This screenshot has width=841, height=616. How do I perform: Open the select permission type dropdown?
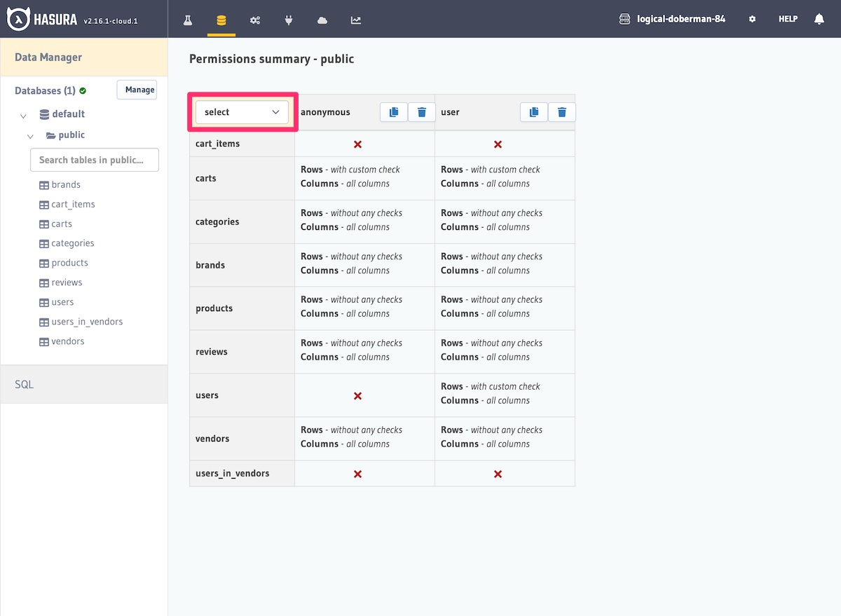pos(242,112)
